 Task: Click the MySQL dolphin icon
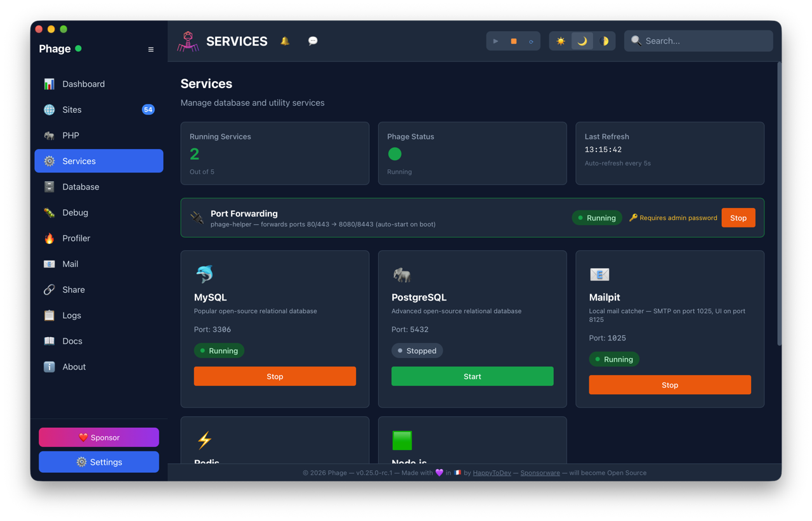204,274
